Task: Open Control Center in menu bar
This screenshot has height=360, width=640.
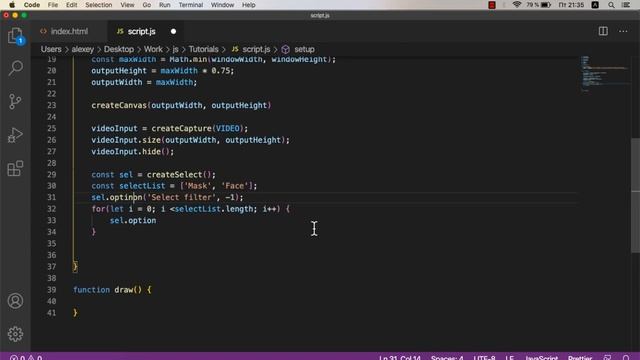Action: click(626, 5)
